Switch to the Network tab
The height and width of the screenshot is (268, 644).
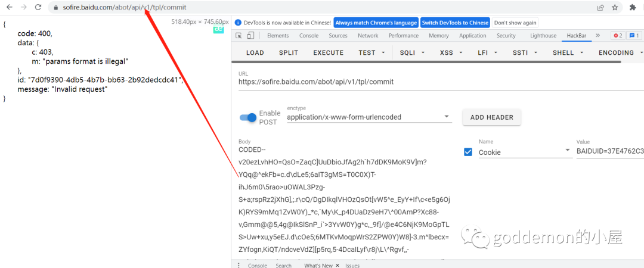click(368, 36)
